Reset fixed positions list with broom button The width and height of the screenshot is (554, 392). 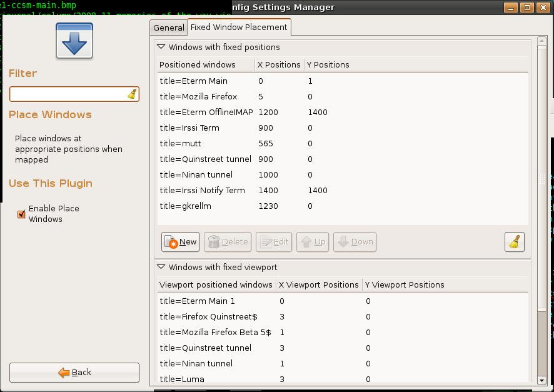(514, 242)
